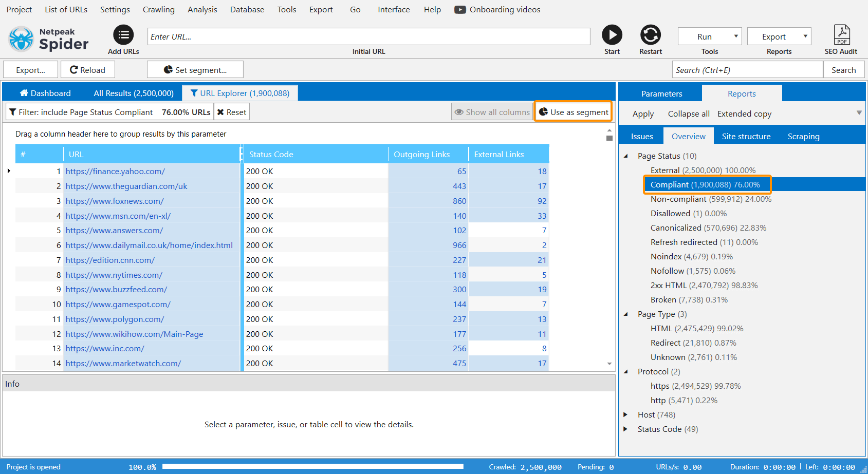Open https://www.wikihow.com/Main-Page link

(134, 334)
